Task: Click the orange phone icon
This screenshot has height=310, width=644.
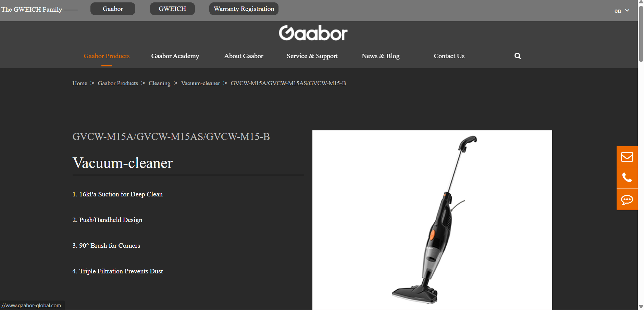Action: coord(627,178)
